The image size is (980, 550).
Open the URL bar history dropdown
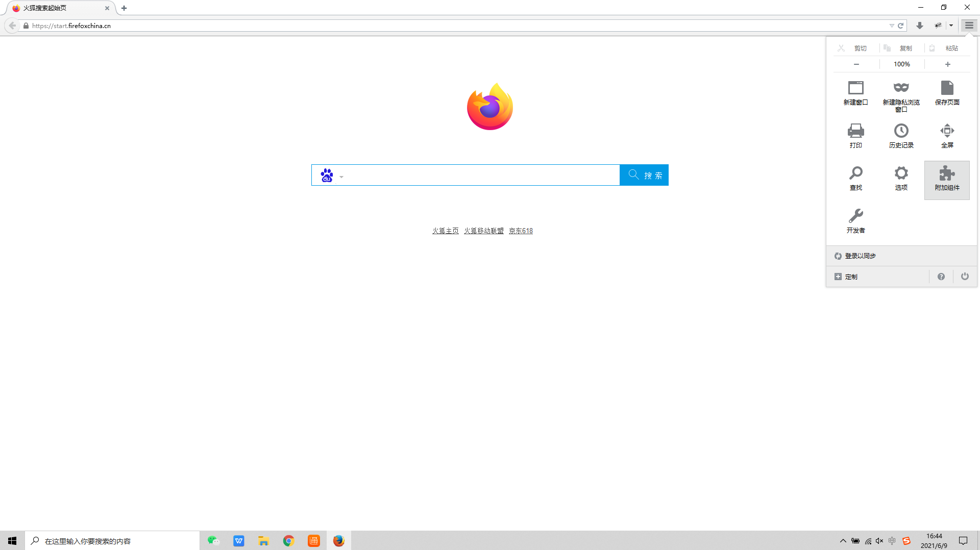point(892,26)
